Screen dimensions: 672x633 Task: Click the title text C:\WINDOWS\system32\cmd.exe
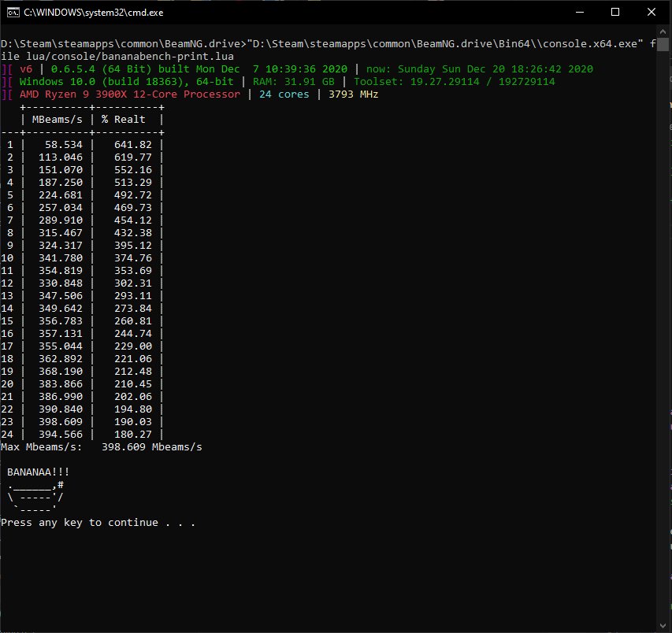(94, 13)
